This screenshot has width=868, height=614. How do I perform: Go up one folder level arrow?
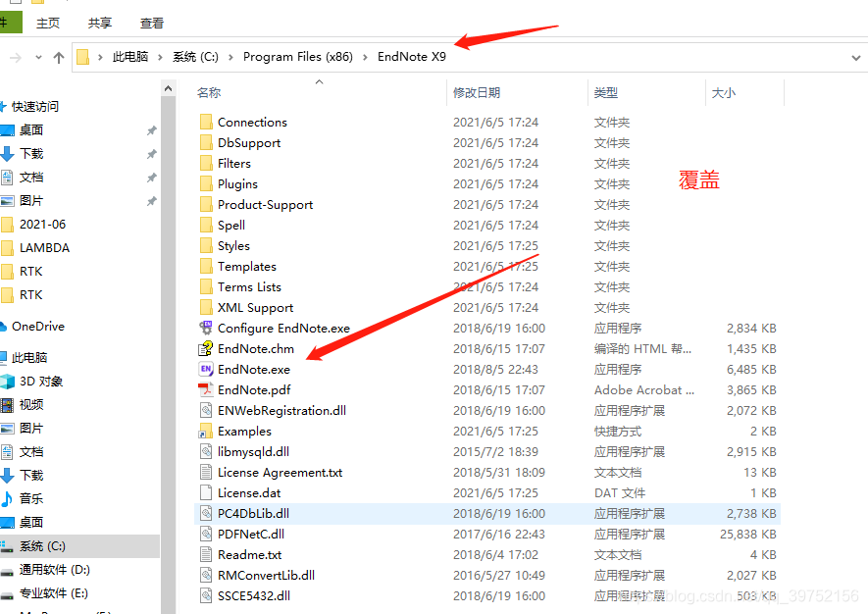[x=59, y=57]
